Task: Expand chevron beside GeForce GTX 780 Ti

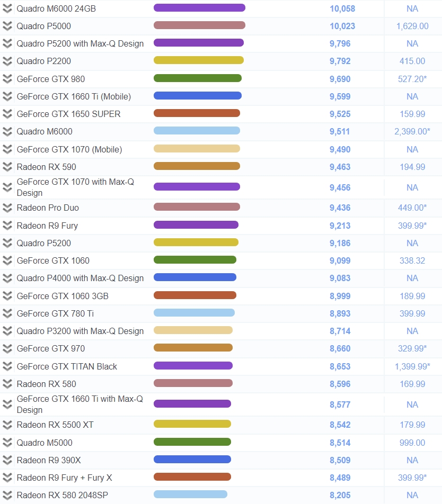Action: (x=7, y=313)
